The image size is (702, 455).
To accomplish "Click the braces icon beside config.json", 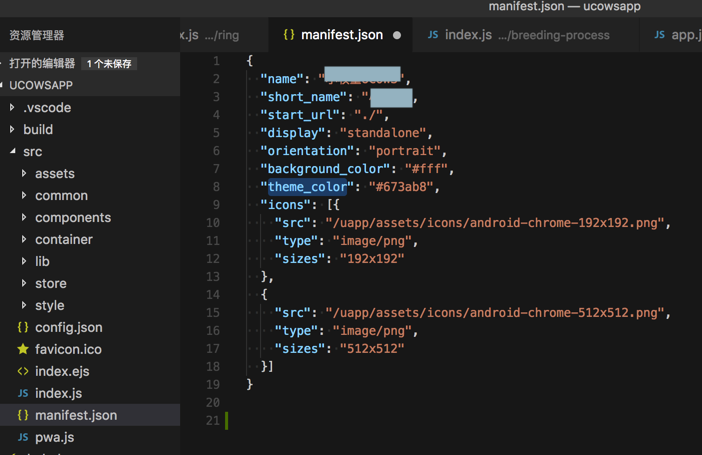I will [x=23, y=327].
